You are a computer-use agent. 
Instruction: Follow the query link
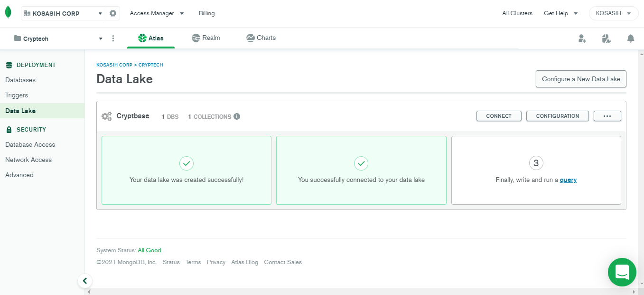[x=568, y=180]
